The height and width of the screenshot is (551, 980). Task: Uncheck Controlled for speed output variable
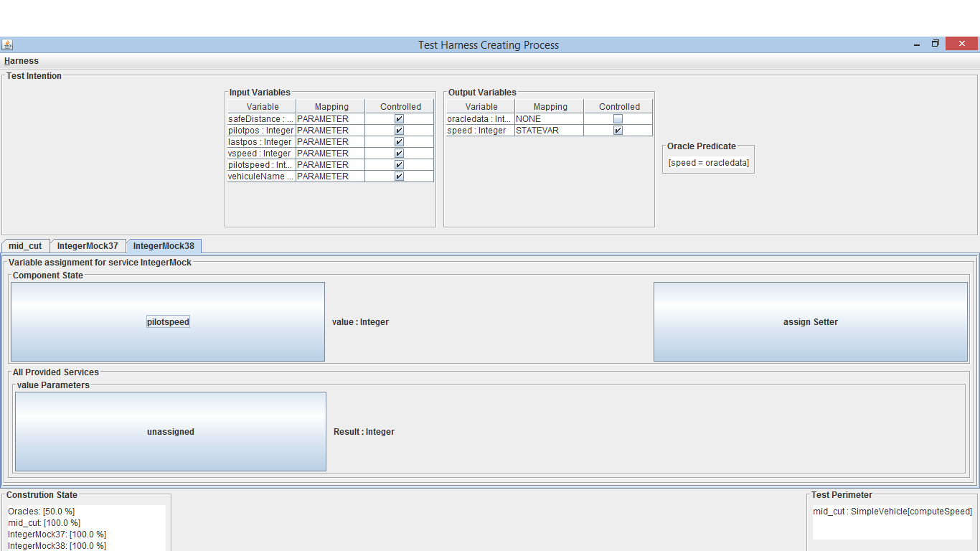618,131
